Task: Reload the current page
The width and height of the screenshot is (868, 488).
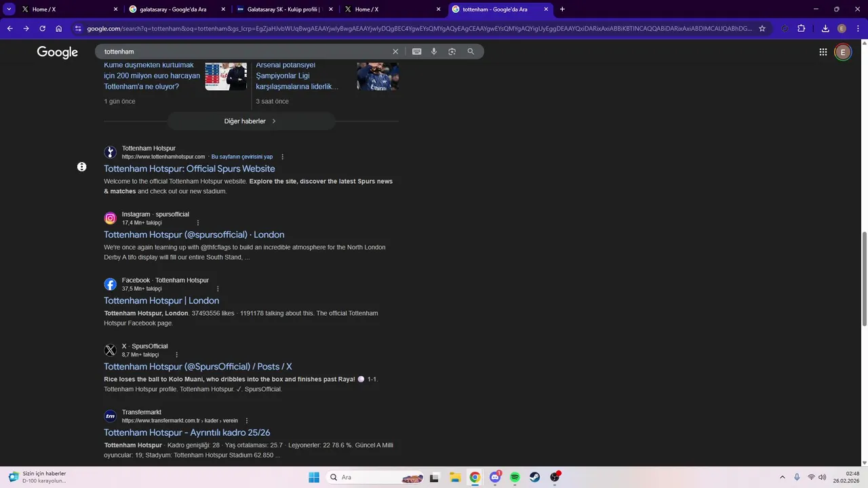Action: (42, 28)
